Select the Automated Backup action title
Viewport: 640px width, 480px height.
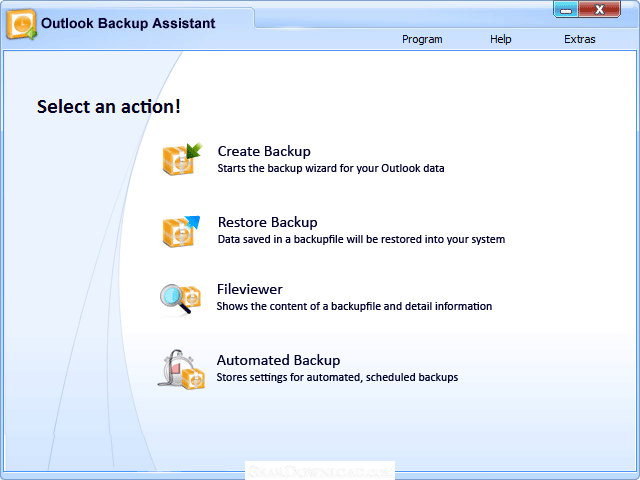pos(278,360)
